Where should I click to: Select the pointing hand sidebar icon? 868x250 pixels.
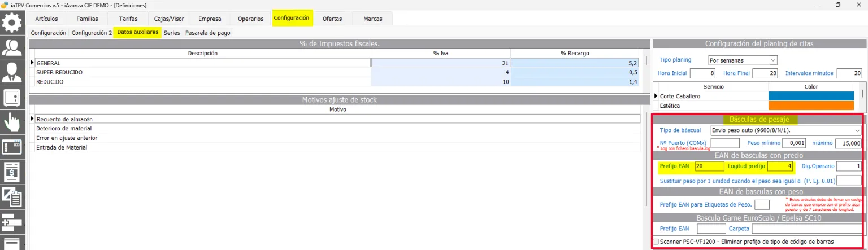click(12, 122)
